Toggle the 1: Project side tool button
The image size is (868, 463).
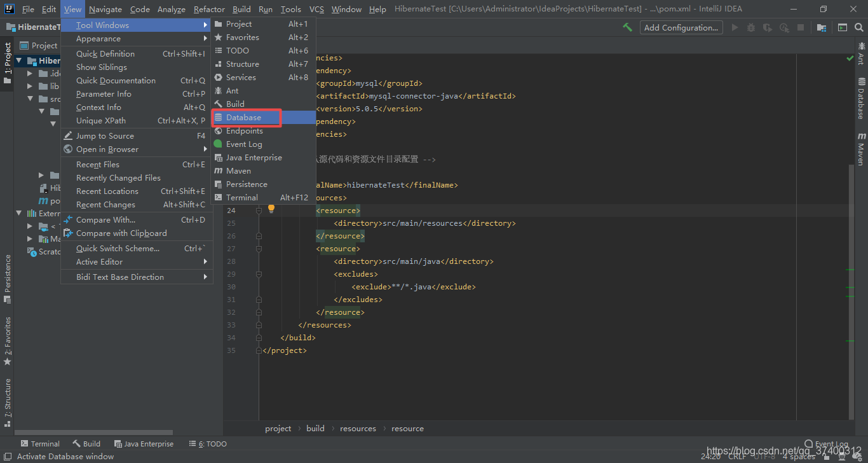coord(7,64)
